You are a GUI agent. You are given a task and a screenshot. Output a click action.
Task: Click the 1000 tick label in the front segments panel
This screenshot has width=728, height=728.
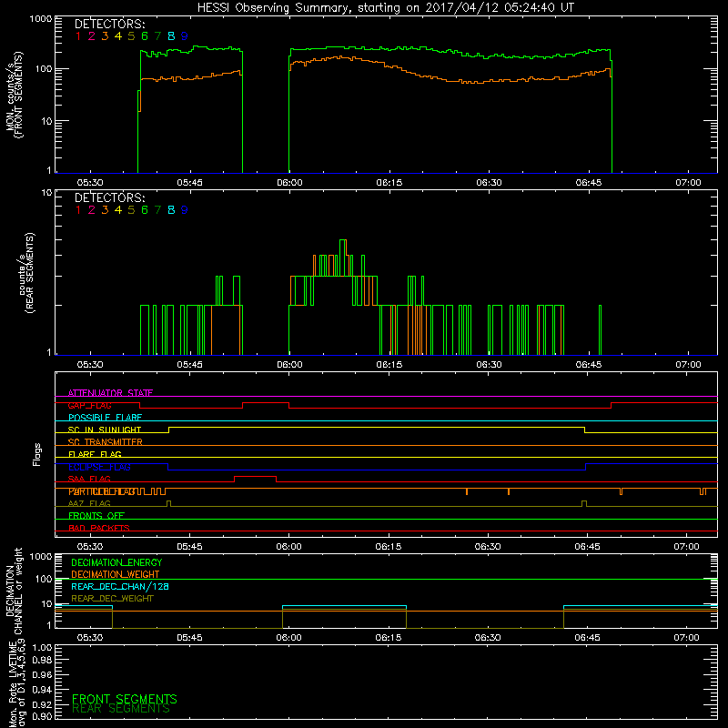point(41,19)
